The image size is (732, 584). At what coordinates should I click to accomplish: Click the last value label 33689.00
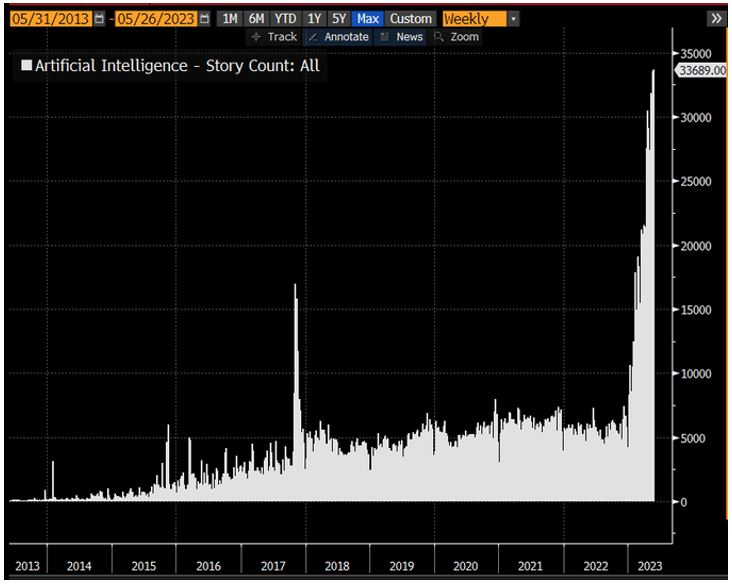(702, 70)
